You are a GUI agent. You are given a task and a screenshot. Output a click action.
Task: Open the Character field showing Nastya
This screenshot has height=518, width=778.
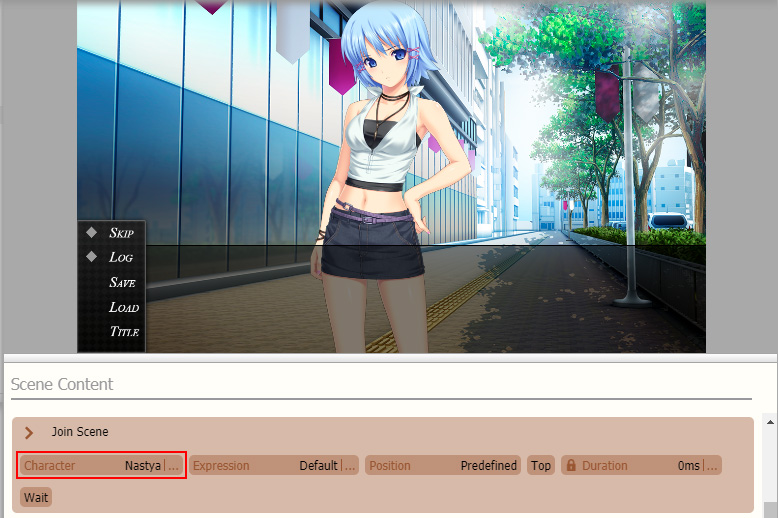101,465
